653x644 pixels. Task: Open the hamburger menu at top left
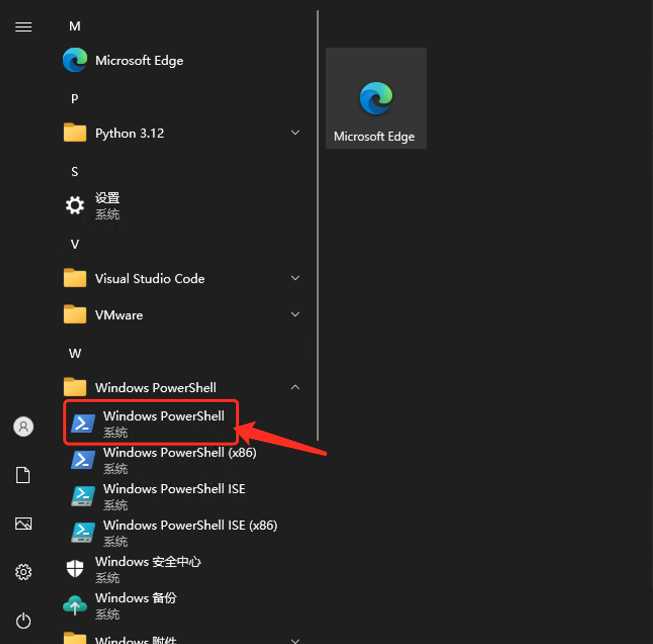pos(23,27)
